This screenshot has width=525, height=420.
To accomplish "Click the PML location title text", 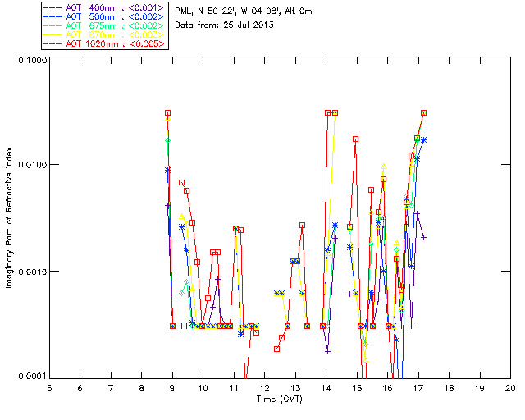I will click(244, 11).
